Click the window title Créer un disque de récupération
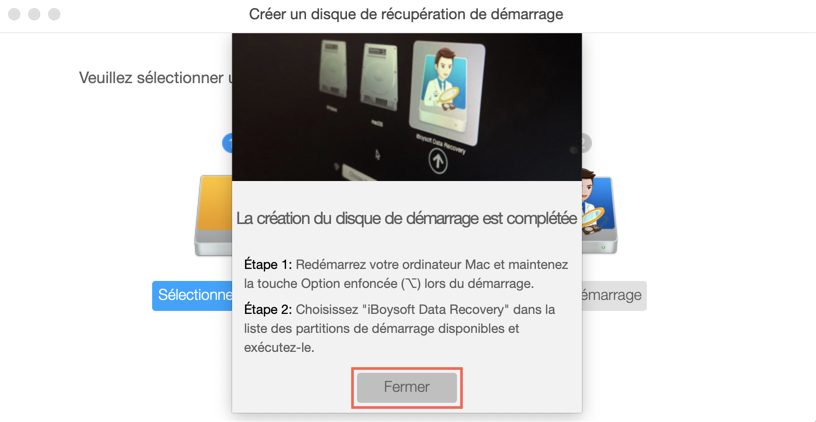Screen dimensions: 816x422 tap(406, 14)
